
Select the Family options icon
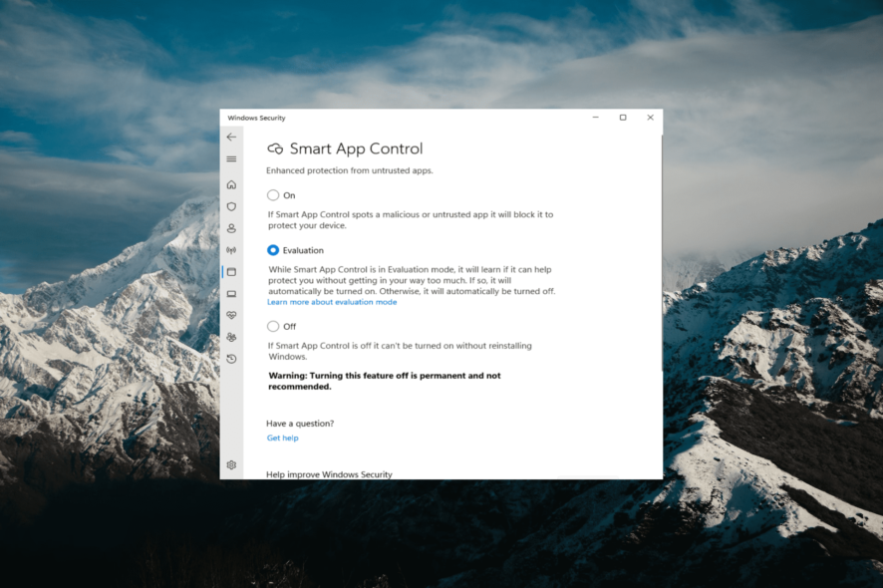[x=231, y=337]
